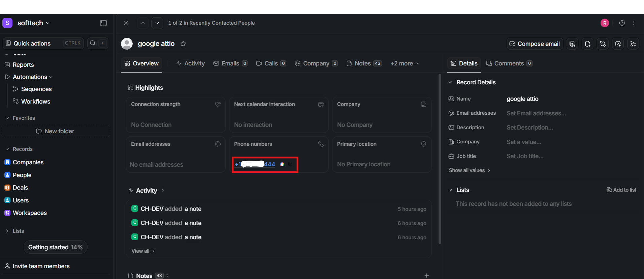Open Companies in sidebar
The image size is (644, 279).
pos(28,162)
